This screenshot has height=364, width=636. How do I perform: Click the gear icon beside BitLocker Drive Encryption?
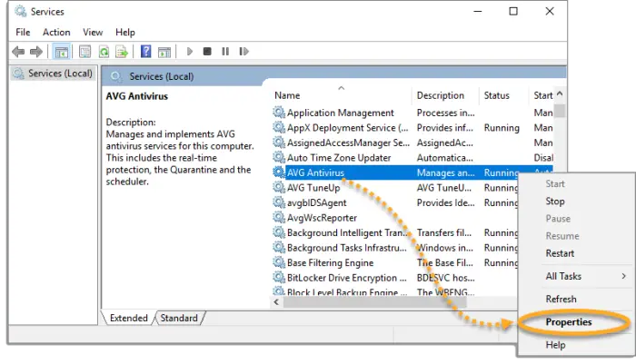[279, 277]
